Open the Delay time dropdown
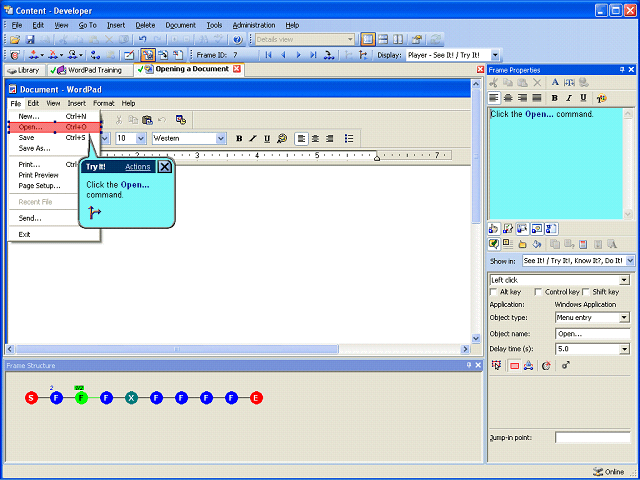 click(x=624, y=349)
